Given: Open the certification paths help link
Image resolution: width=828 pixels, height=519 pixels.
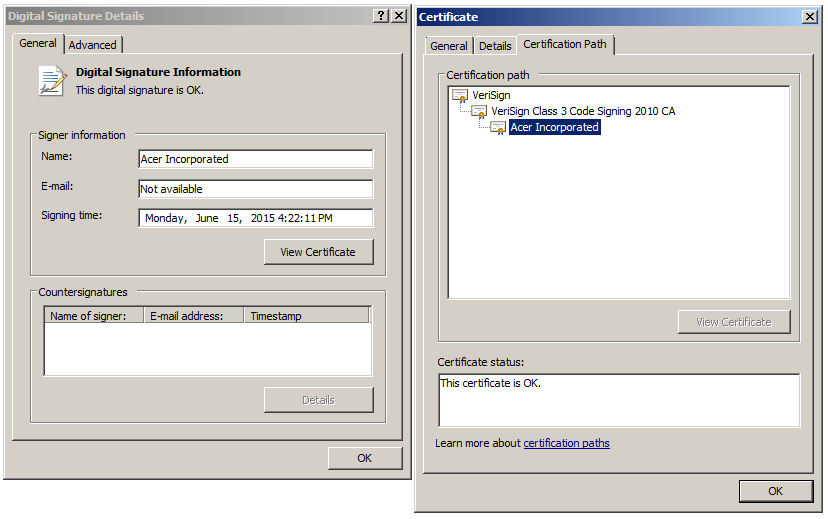Looking at the screenshot, I should (x=566, y=443).
